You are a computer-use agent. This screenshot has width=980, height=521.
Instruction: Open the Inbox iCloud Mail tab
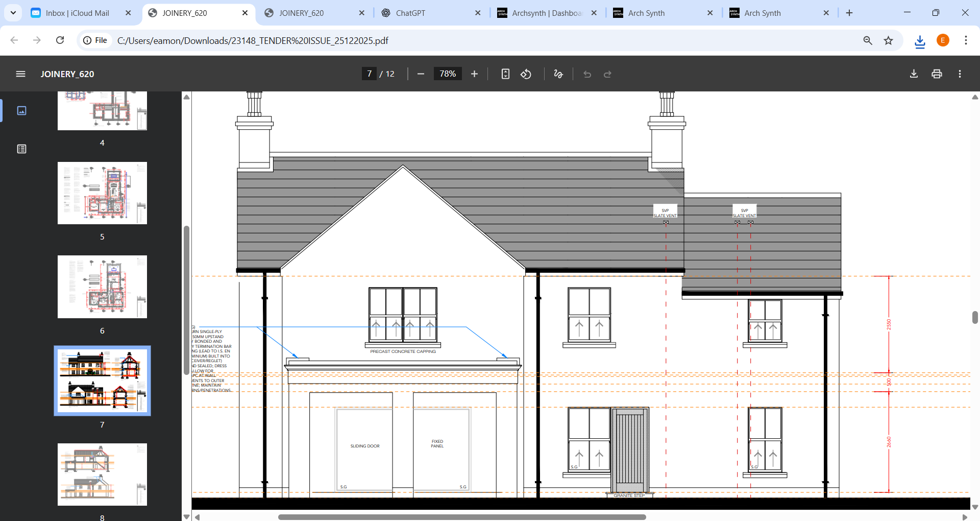[x=77, y=13]
